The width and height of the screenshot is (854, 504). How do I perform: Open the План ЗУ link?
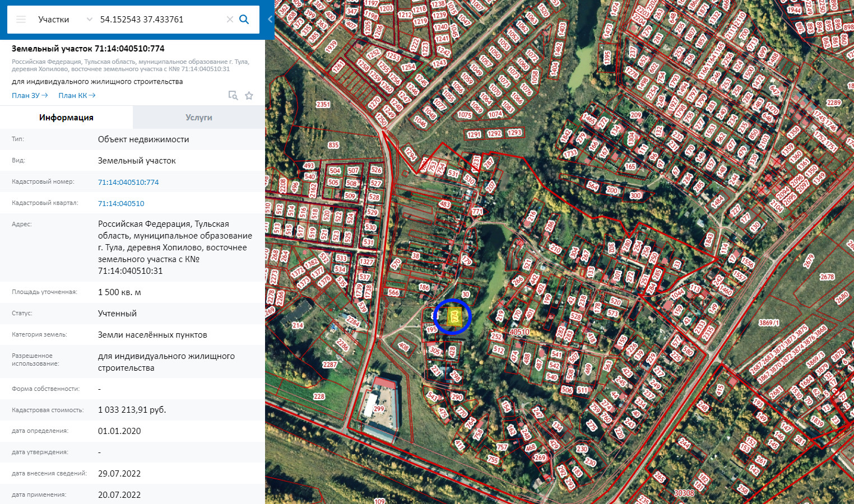pyautogui.click(x=30, y=96)
